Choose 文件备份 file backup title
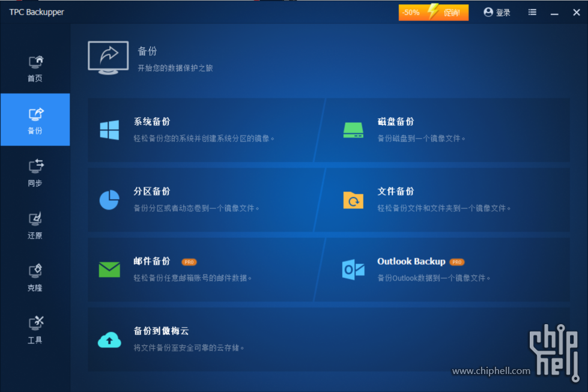588x392 pixels. (x=396, y=191)
